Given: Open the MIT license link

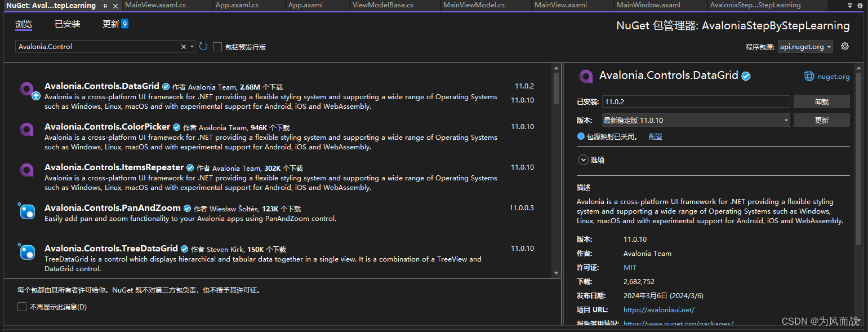Looking at the screenshot, I should pyautogui.click(x=629, y=267).
